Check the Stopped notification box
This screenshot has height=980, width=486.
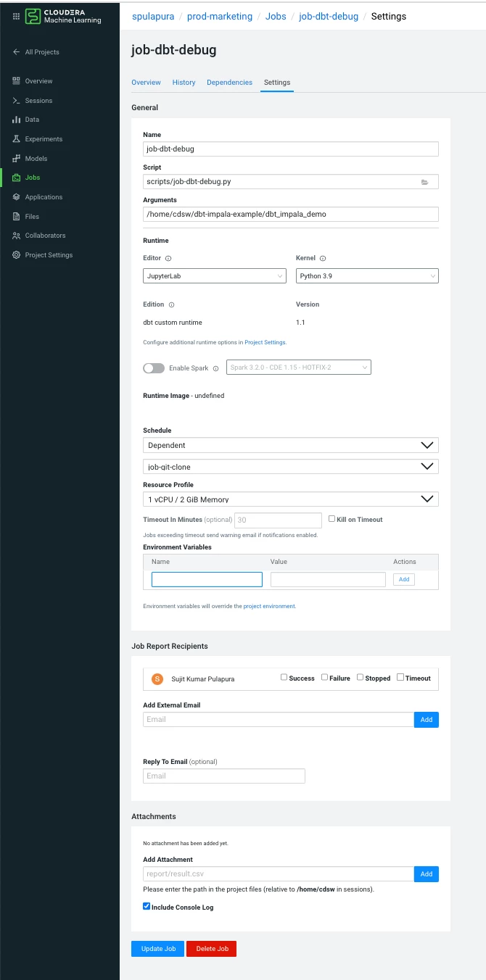[360, 678]
